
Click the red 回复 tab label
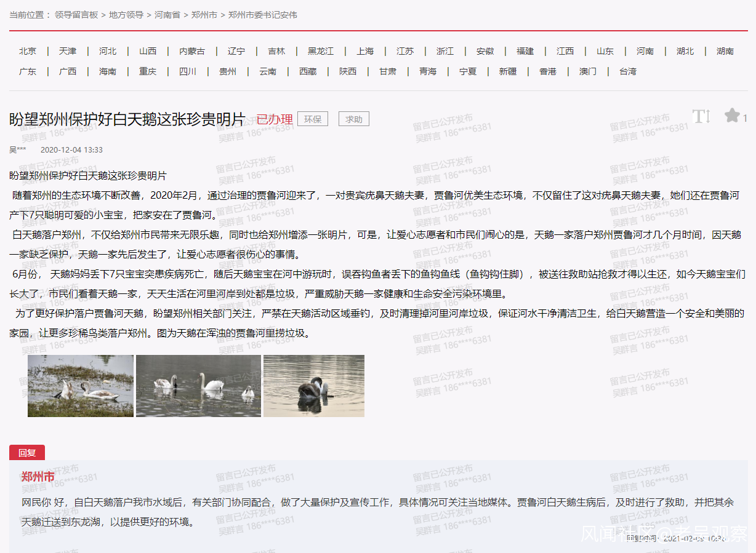click(x=27, y=453)
